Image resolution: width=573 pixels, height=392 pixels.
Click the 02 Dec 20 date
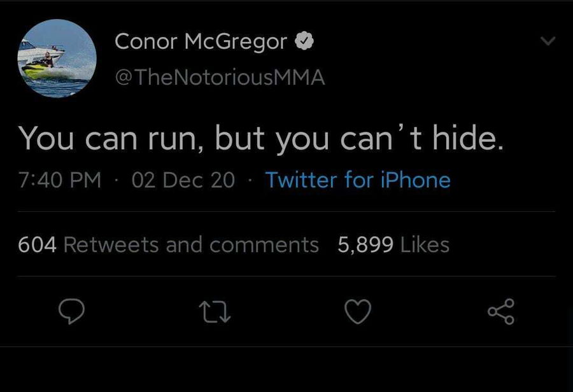pyautogui.click(x=183, y=180)
